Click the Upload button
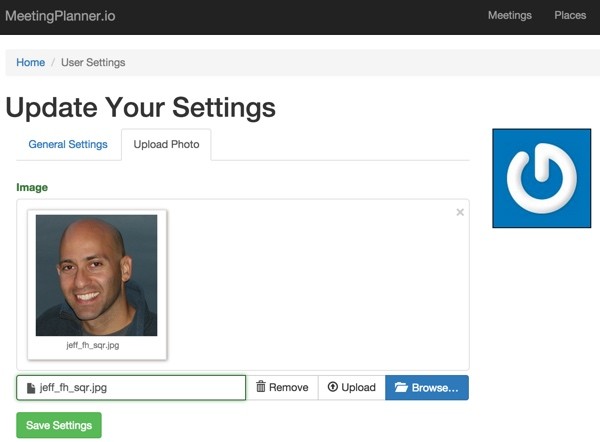 (352, 387)
